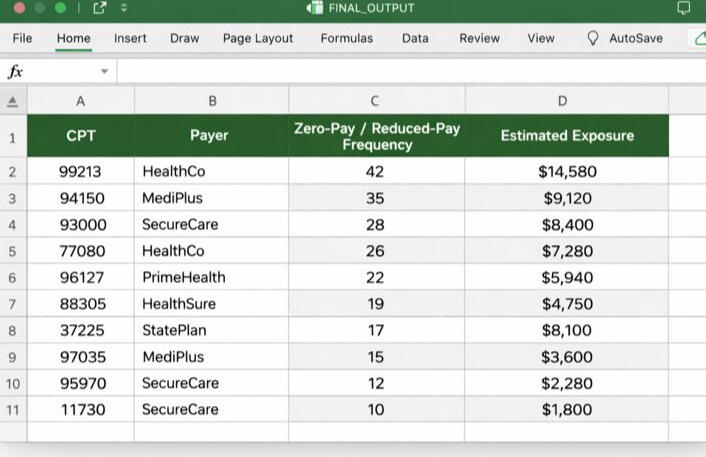Click the share icon at right of ribbon
The width and height of the screenshot is (706, 457).
698,38
